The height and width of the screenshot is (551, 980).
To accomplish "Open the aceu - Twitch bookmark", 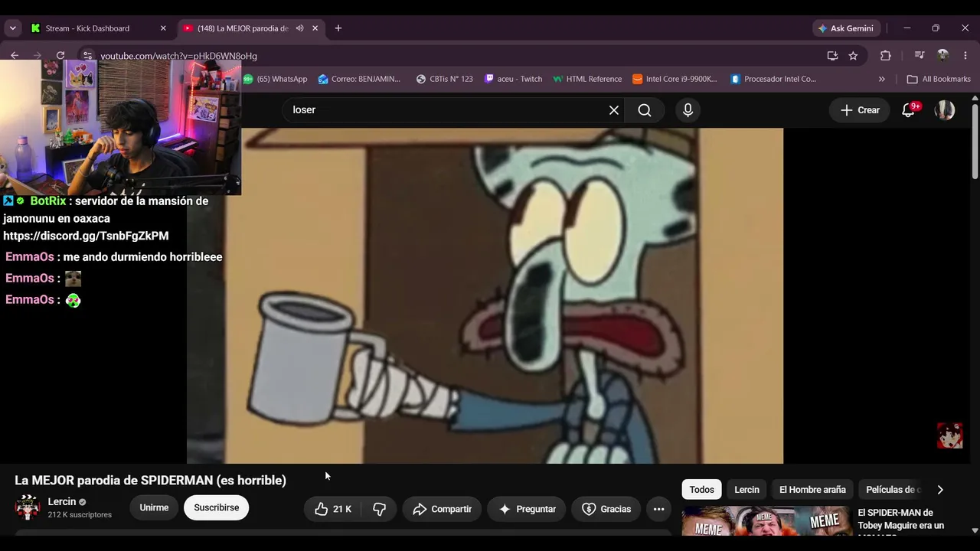I will tap(513, 79).
